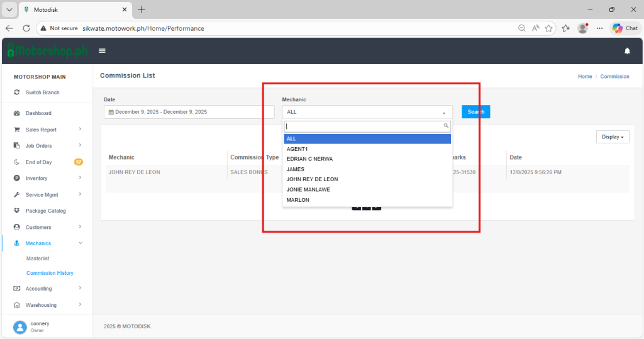Click the date range input field
This screenshot has width=644, height=339.
tap(189, 112)
